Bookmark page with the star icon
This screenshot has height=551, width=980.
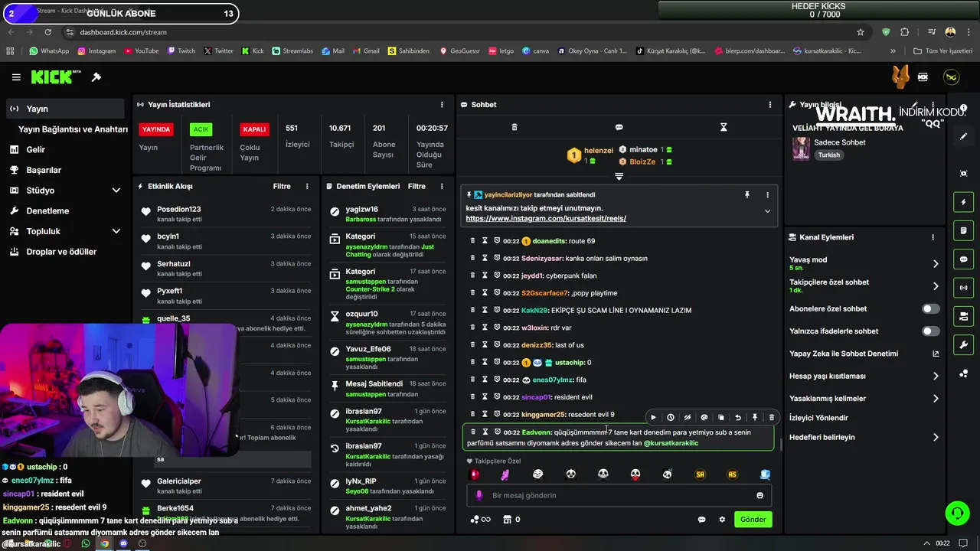pyautogui.click(x=861, y=32)
